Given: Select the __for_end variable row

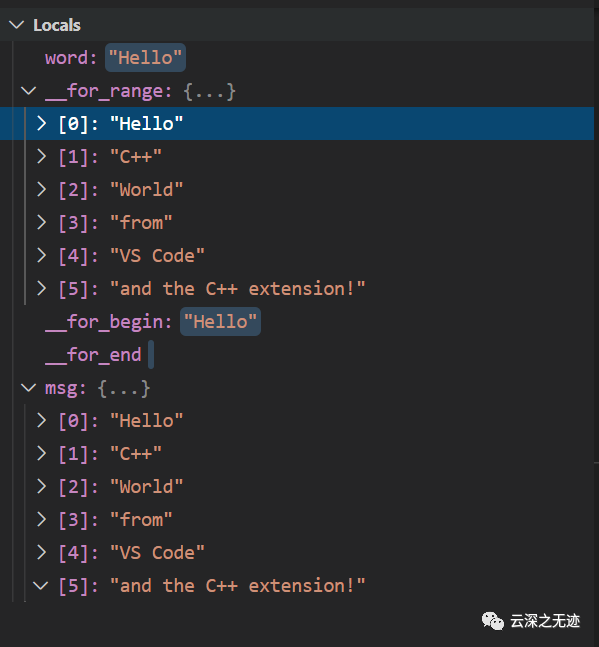Looking at the screenshot, I should [x=297, y=355].
